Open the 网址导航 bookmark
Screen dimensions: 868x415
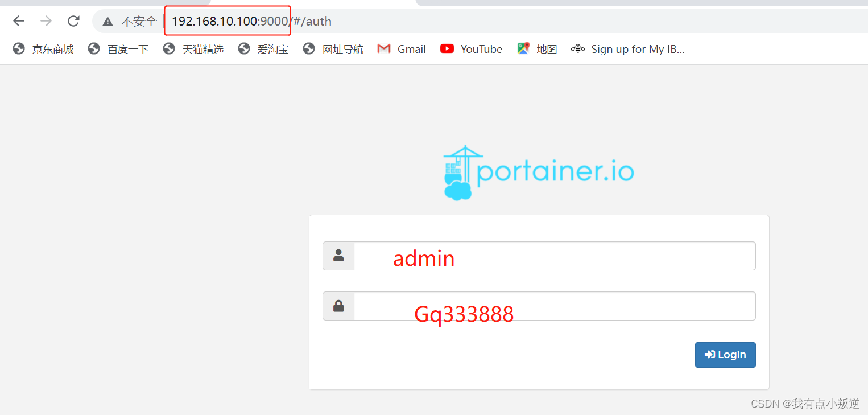pos(333,49)
